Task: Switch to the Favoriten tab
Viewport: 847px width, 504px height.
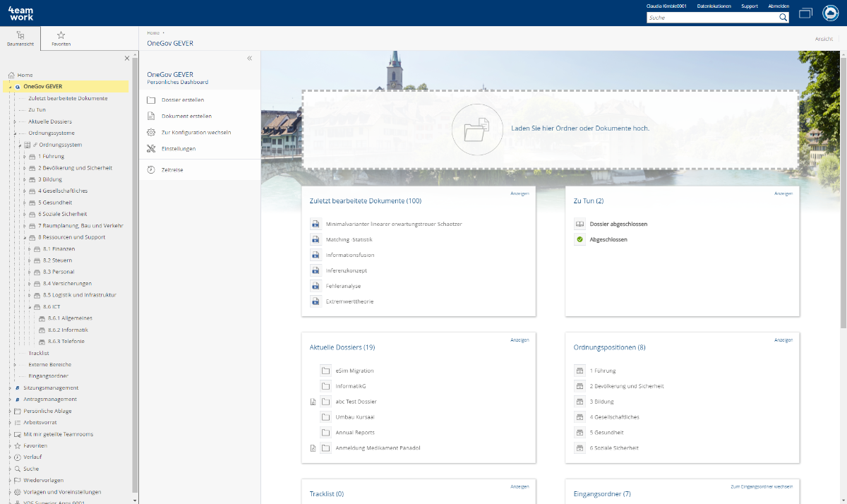Action: 61,39
